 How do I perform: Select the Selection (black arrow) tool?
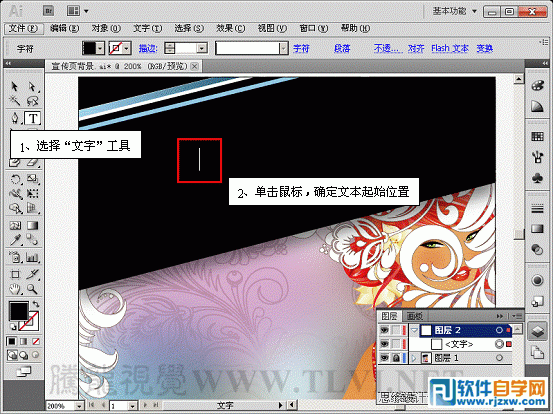coord(14,86)
